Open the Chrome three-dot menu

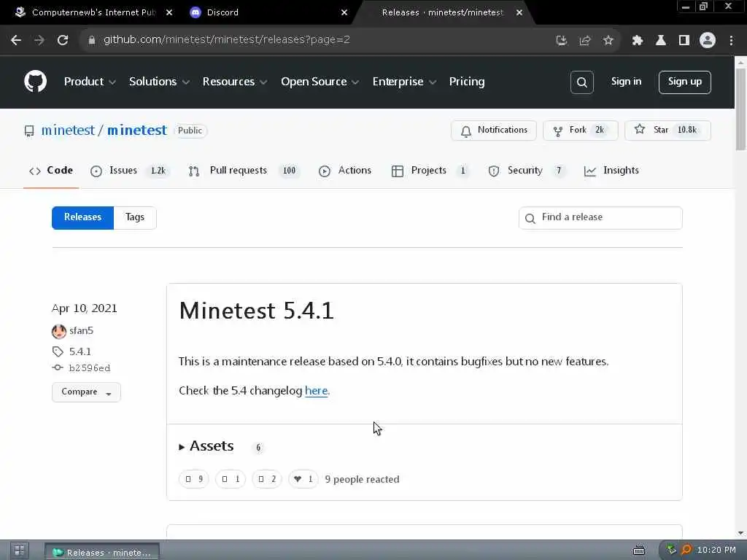[x=731, y=41]
